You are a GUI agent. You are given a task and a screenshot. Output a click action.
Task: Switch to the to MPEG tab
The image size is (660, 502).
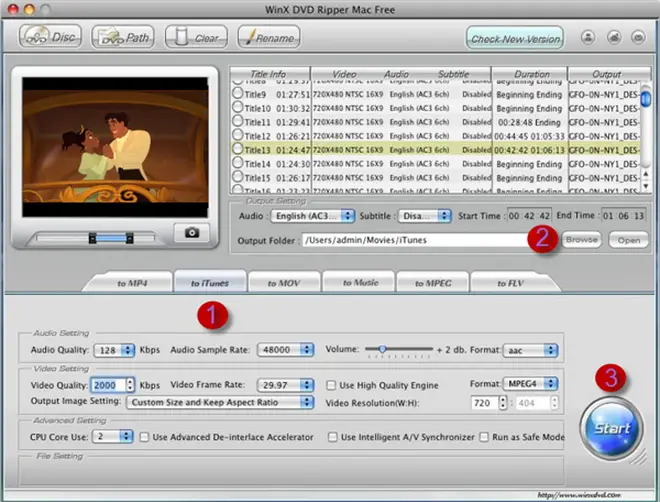pyautogui.click(x=433, y=283)
